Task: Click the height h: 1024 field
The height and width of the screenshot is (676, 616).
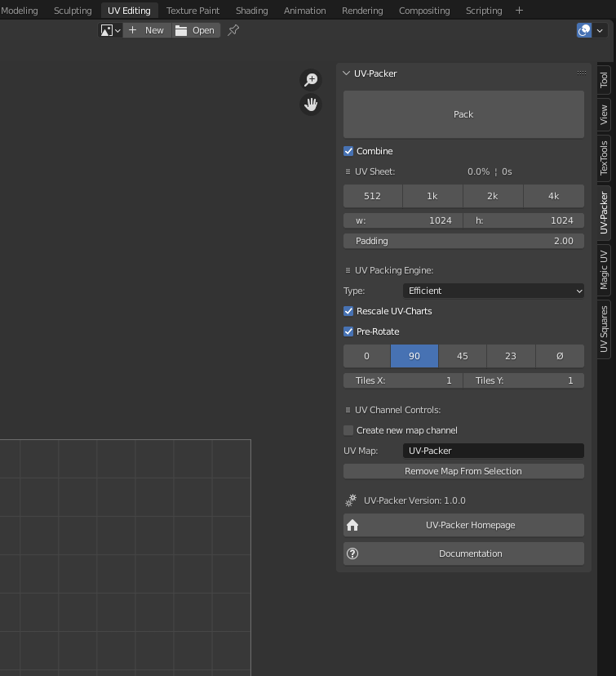Action: [x=524, y=220]
